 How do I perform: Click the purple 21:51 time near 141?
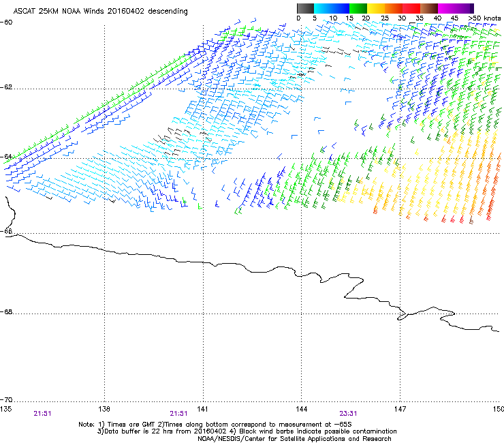tap(178, 414)
